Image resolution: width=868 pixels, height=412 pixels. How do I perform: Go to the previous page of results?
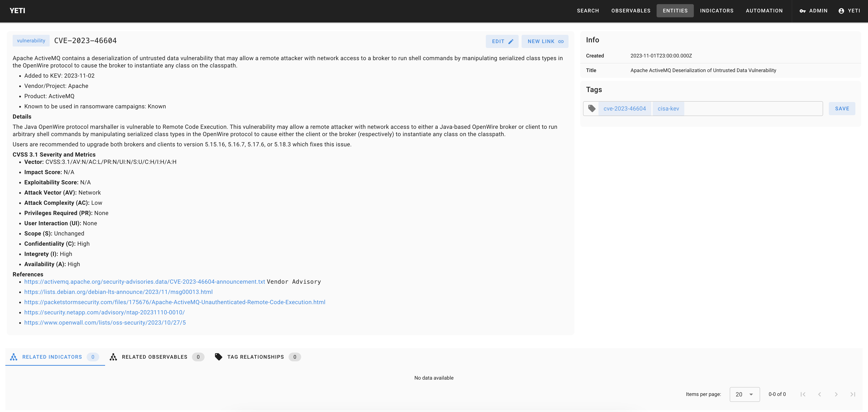tap(820, 394)
